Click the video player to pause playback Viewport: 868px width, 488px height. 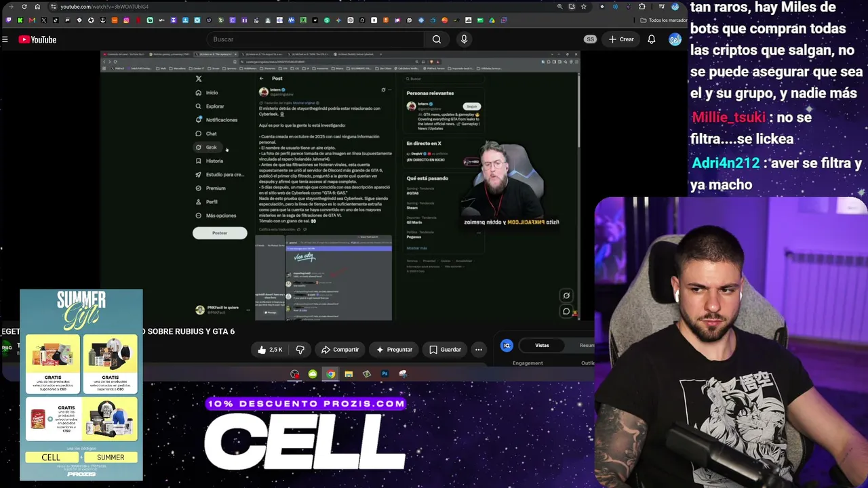point(340,186)
